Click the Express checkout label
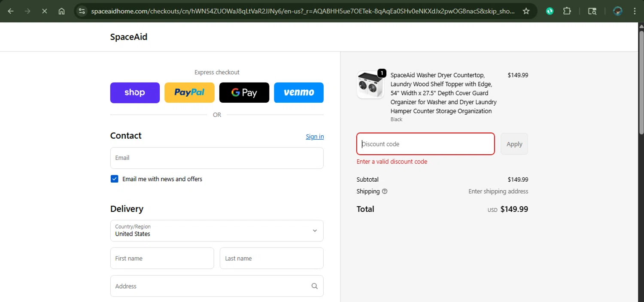Image resolution: width=644 pixels, height=302 pixels. pos(217,72)
